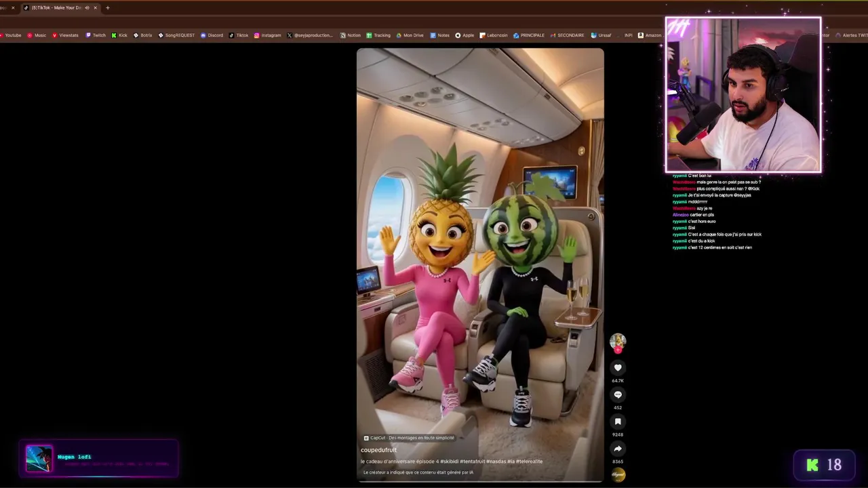The image size is (868, 488).
Task: Click the #tentafruit hashtag in caption
Action: coord(473,462)
